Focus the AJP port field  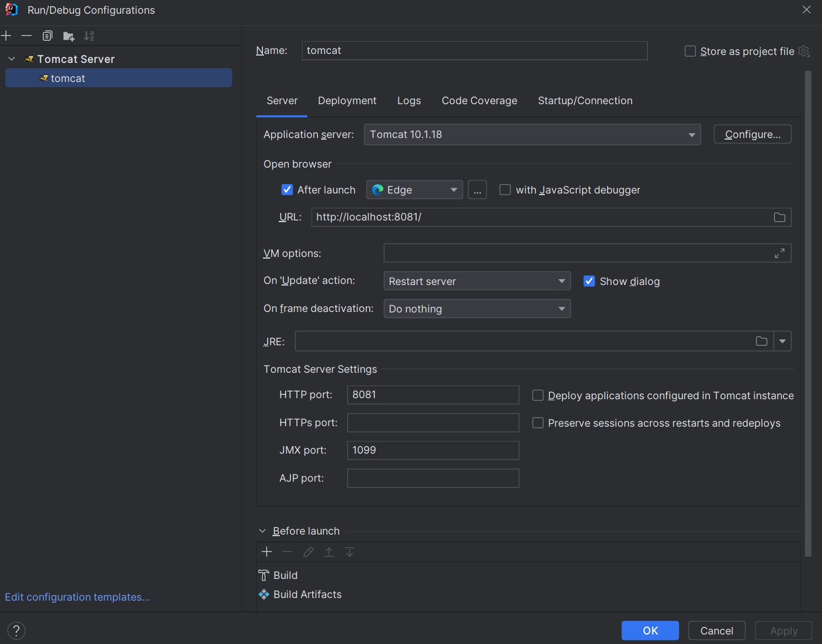433,478
